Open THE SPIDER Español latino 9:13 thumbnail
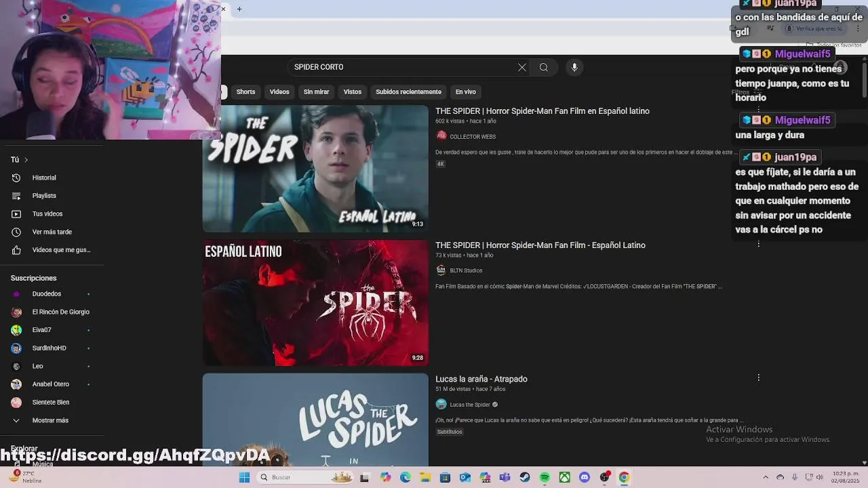This screenshot has height=488, width=868. pyautogui.click(x=315, y=169)
